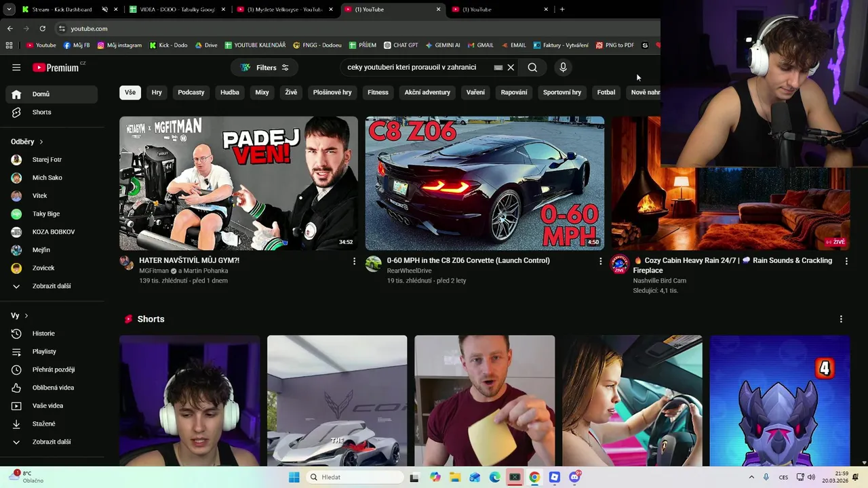Open RearWheelDrive channel name link
The height and width of the screenshot is (488, 868).
tap(409, 270)
